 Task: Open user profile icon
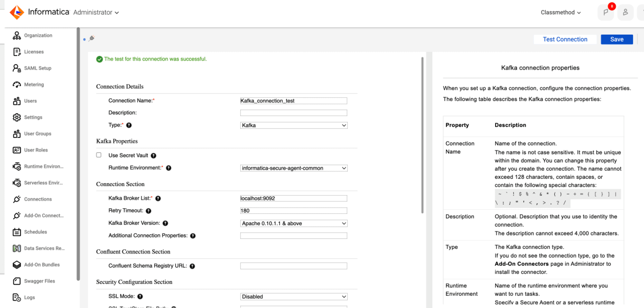(x=625, y=13)
